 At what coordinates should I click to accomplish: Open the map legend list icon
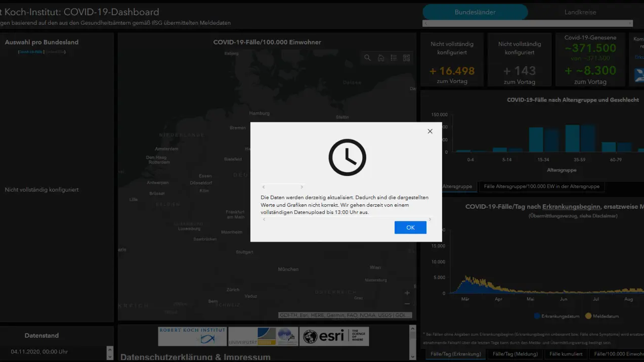click(x=394, y=58)
